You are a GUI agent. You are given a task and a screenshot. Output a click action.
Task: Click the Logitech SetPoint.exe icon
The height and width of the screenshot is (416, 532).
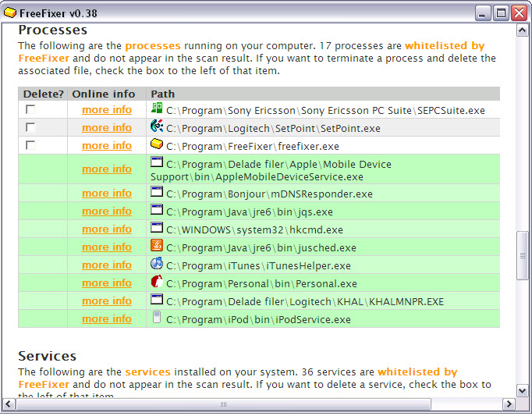[x=157, y=127]
